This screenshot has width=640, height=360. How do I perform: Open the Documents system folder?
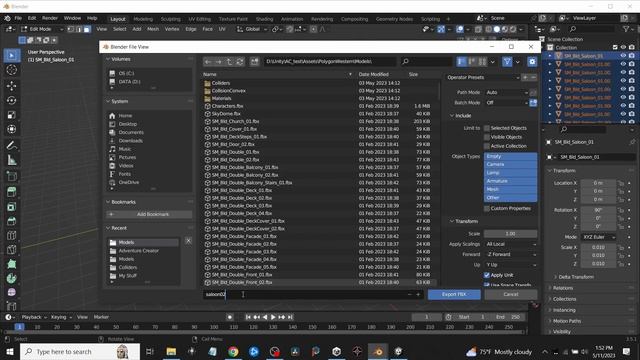[x=131, y=132]
